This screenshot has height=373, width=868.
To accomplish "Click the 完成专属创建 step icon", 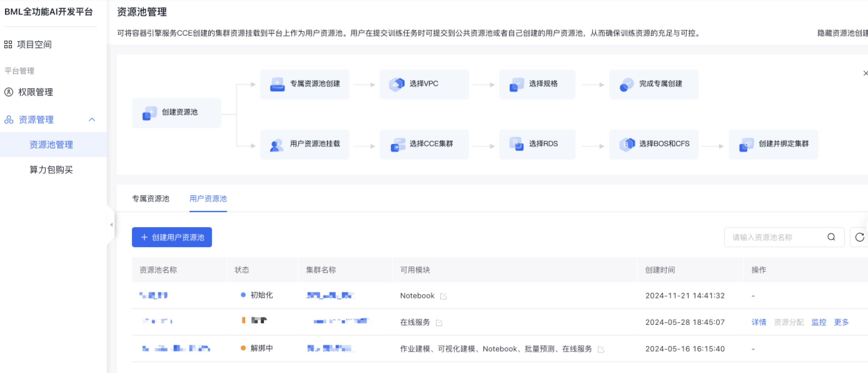I will (x=627, y=85).
